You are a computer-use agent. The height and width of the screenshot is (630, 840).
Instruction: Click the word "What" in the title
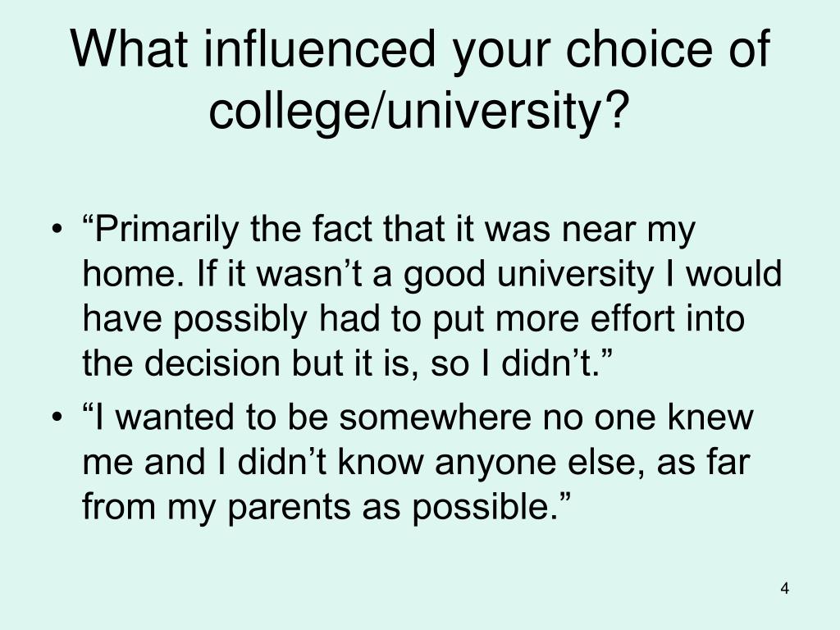point(129,48)
